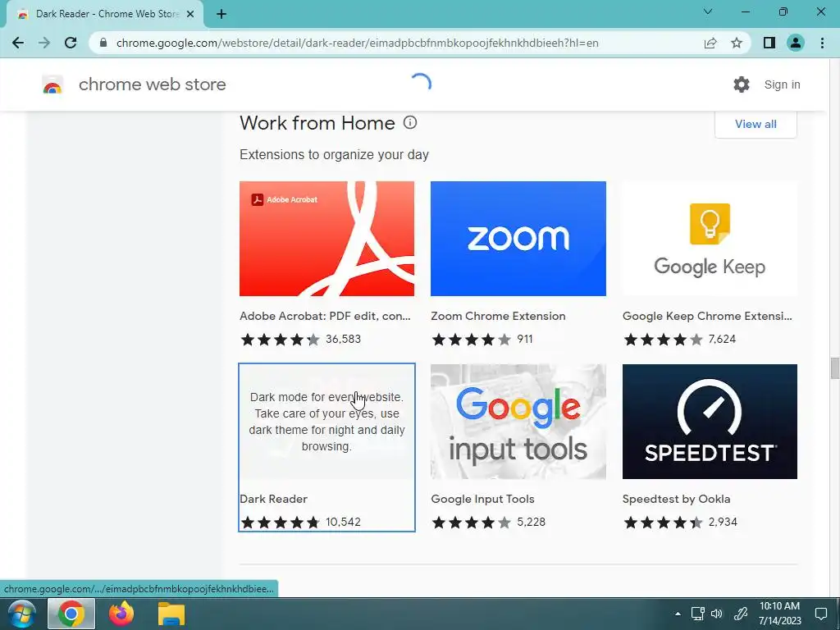Image resolution: width=840 pixels, height=630 pixels.
Task: Click Speedtest by Ookla star rating
Action: click(x=663, y=522)
